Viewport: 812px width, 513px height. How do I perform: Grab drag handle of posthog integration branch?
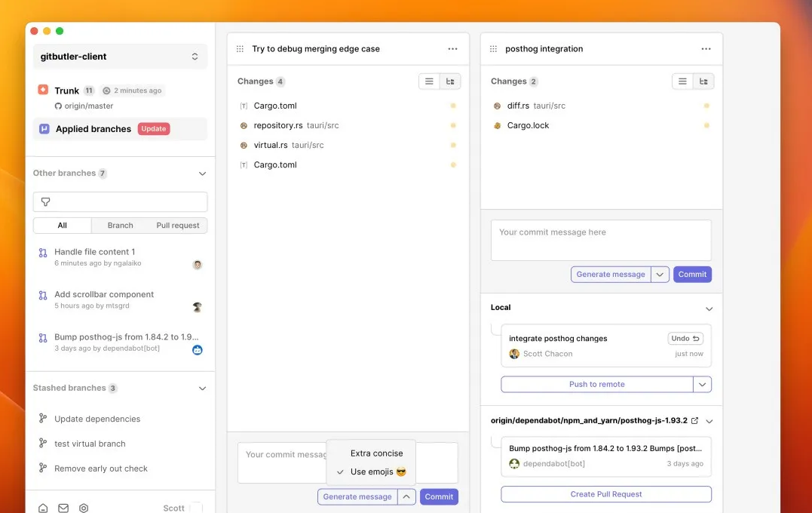coord(493,49)
